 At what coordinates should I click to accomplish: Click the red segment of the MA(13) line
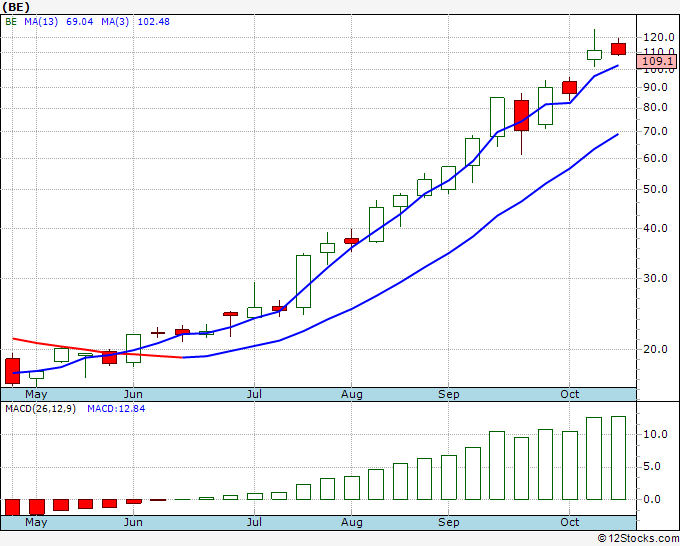[98, 348]
